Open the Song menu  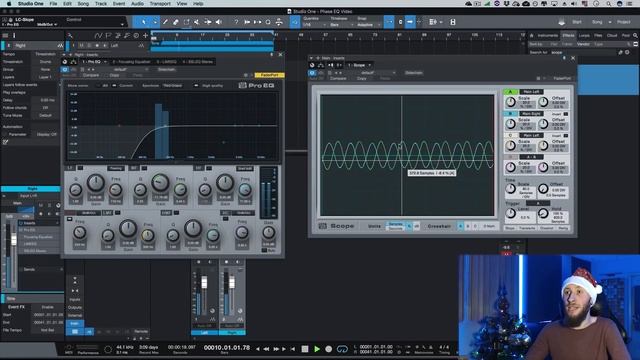click(83, 4)
